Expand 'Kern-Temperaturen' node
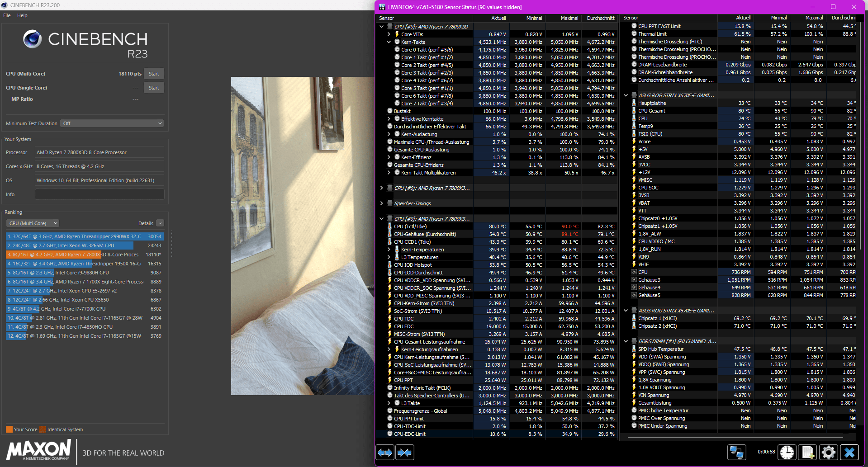The height and width of the screenshot is (467, 868). point(389,250)
